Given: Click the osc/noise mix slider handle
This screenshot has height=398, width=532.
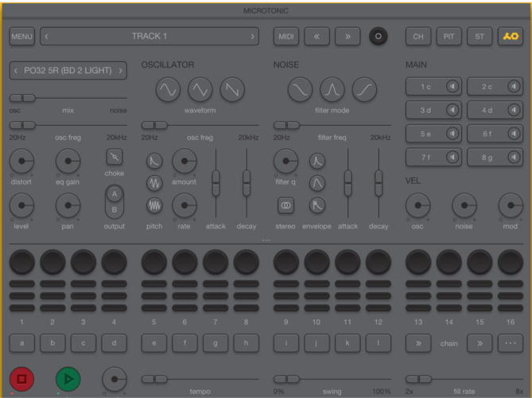Looking at the screenshot, I should tap(22, 98).
